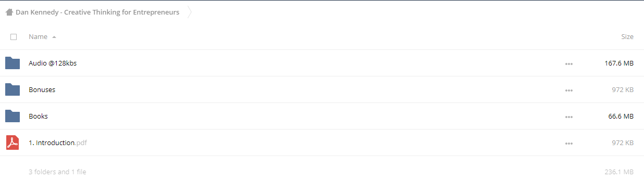The image size is (644, 194).
Task: Open more options for Books folder
Action: click(569, 117)
